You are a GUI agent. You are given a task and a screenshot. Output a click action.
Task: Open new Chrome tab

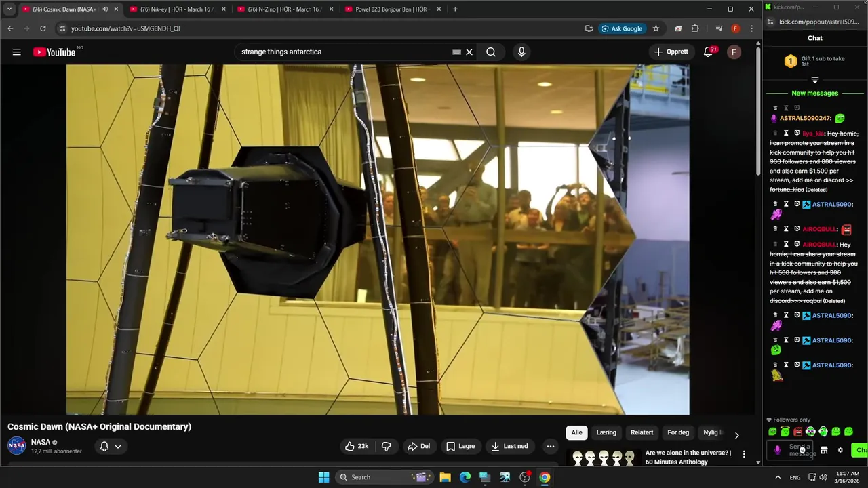pyautogui.click(x=455, y=9)
